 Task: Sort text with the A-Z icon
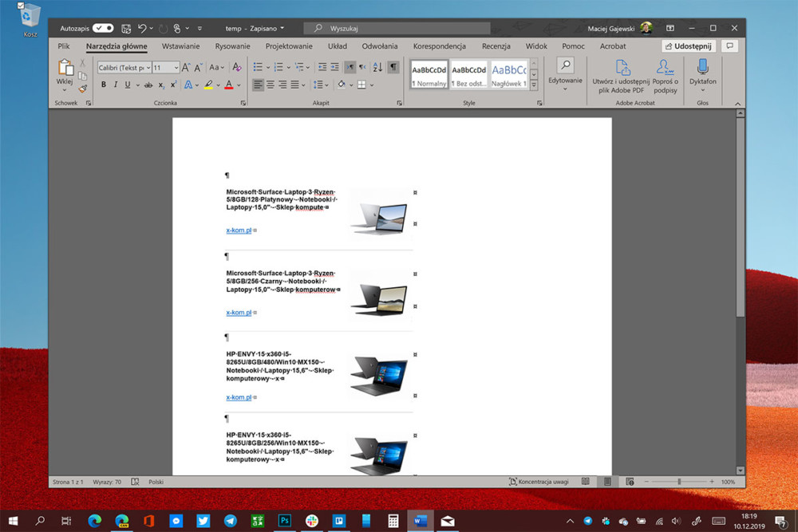tap(377, 67)
